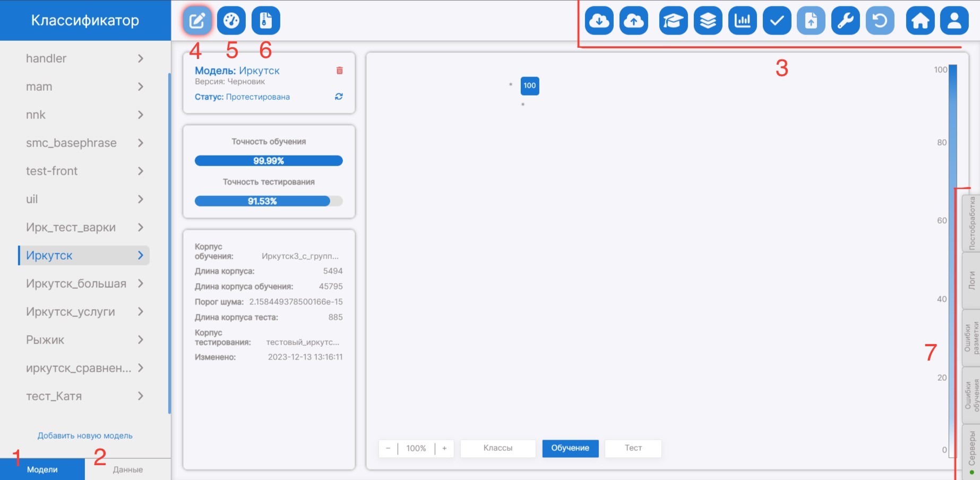The height and width of the screenshot is (480, 980).
Task: Refresh the model status
Action: [x=339, y=97]
